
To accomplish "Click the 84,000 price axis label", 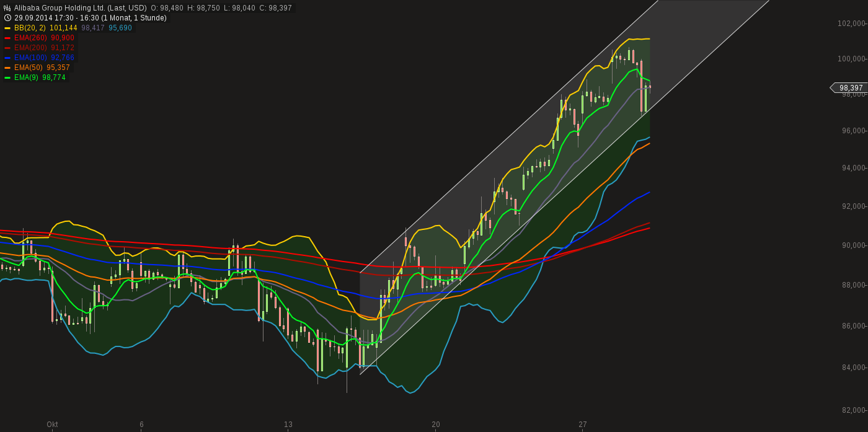I will pos(852,368).
